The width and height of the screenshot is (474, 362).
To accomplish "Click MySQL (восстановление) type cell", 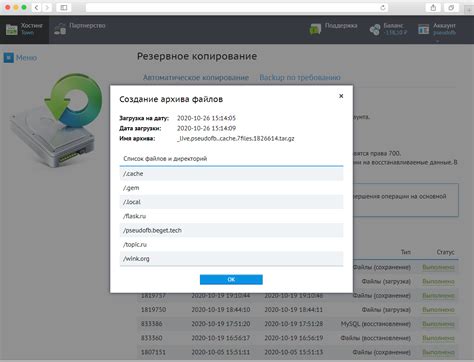I will coord(376,324).
